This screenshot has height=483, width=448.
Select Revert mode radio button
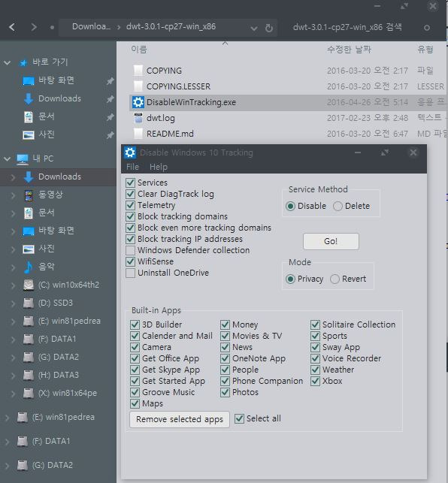[x=334, y=279]
